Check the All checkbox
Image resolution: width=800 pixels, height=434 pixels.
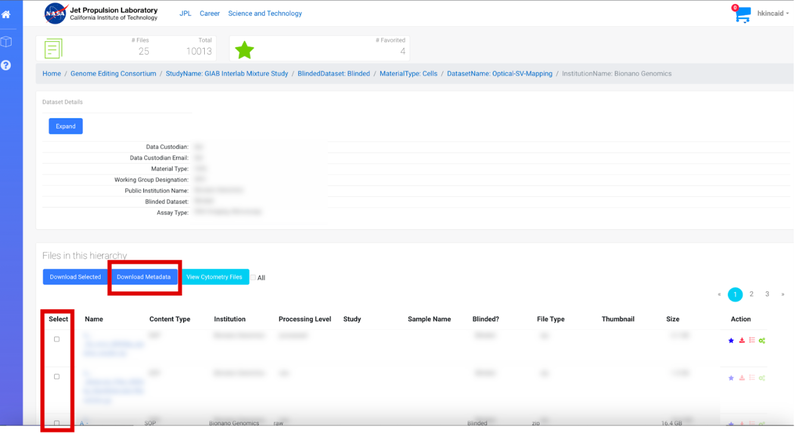pyautogui.click(x=253, y=277)
